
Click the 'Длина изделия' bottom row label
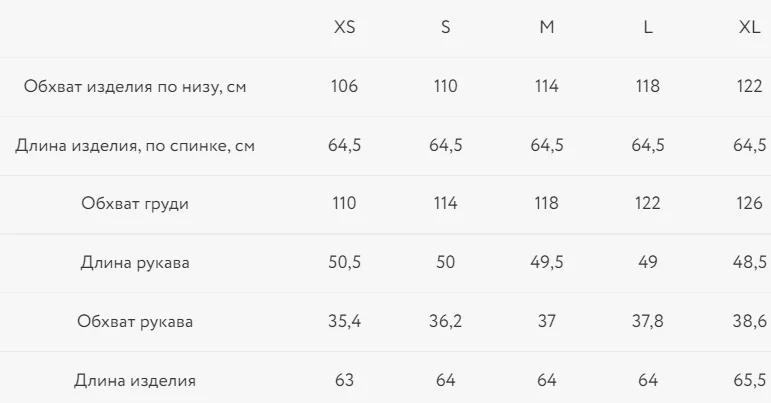tap(135, 380)
